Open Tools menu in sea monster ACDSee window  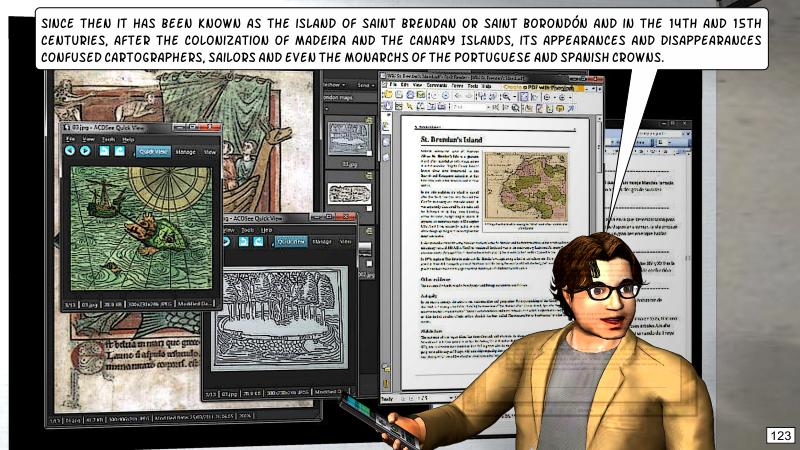tap(108, 139)
